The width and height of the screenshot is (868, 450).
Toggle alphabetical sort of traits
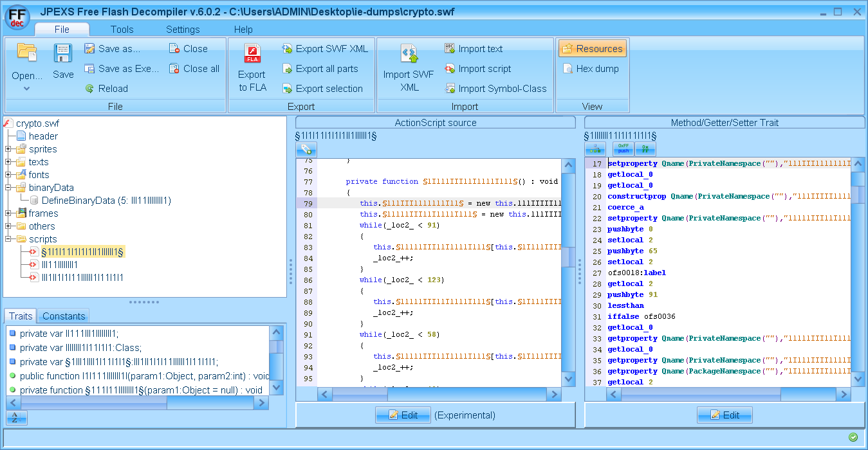pos(17,418)
